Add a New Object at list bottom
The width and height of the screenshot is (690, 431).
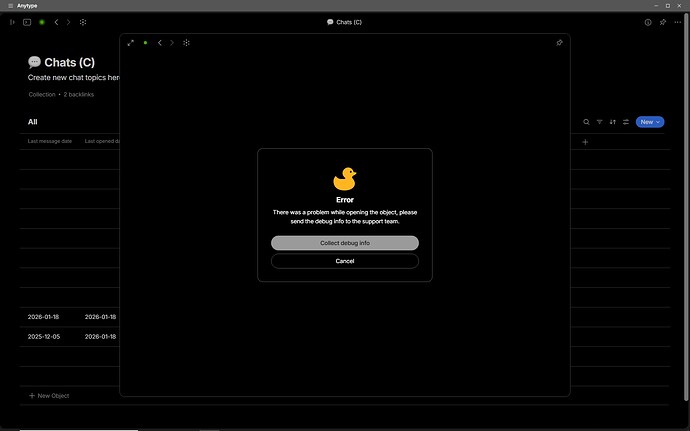[49, 396]
